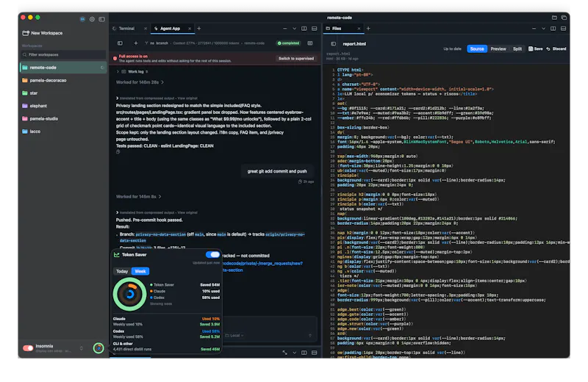Open the Files pane chevron dropdown
Viewport: 588px width, 382px height.
point(543,29)
